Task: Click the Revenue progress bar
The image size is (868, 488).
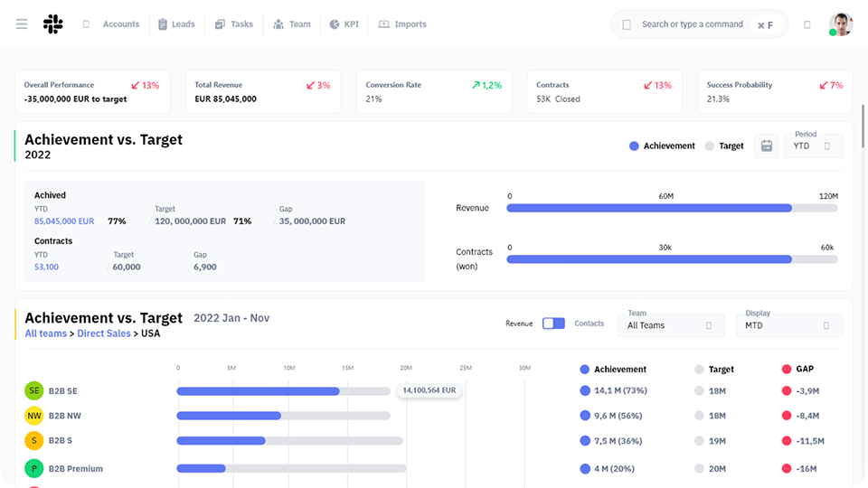Action: pyautogui.click(x=672, y=208)
